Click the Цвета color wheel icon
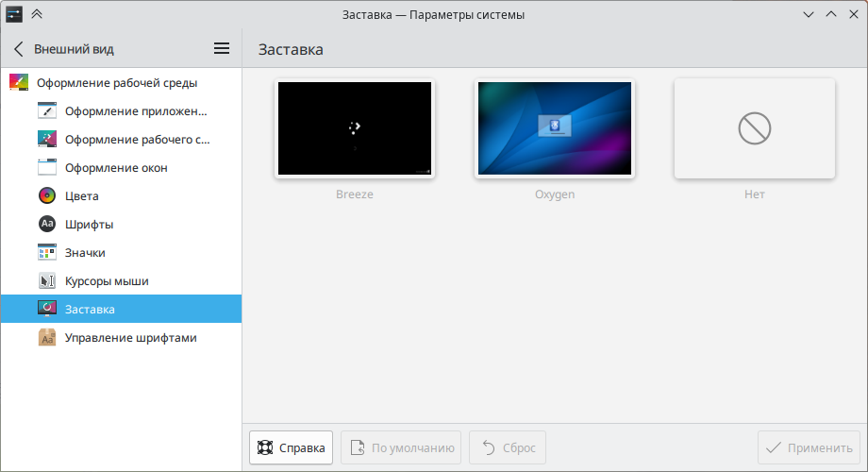 (47, 195)
